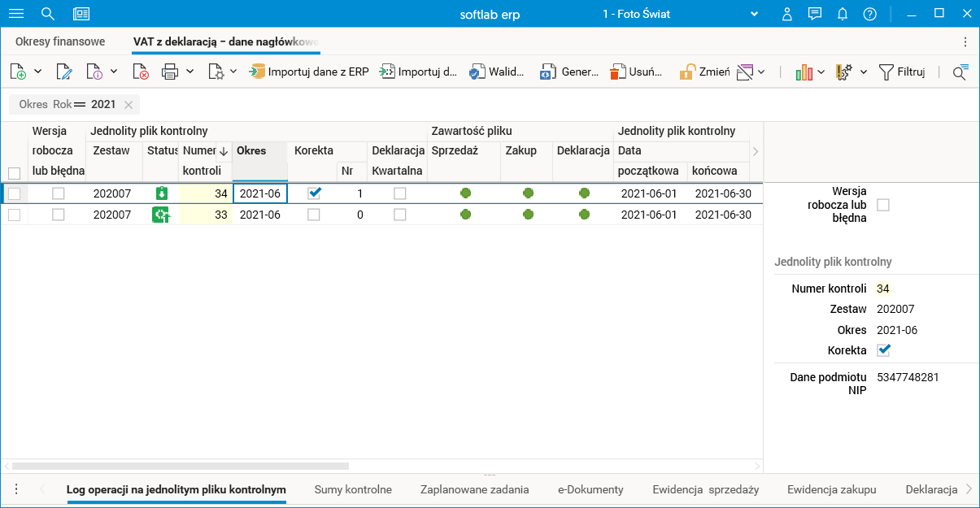
Task: Select row checkbox for control number 33
Action: coord(14,215)
